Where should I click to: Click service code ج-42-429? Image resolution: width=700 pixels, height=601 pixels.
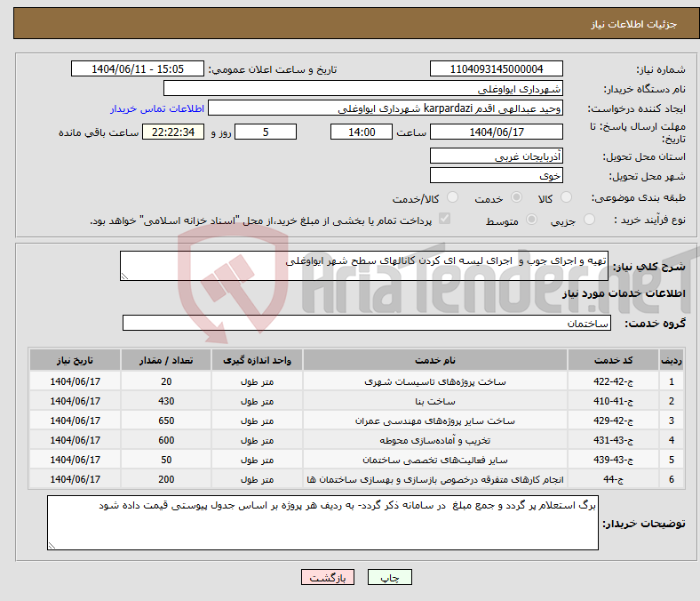[x=614, y=421]
